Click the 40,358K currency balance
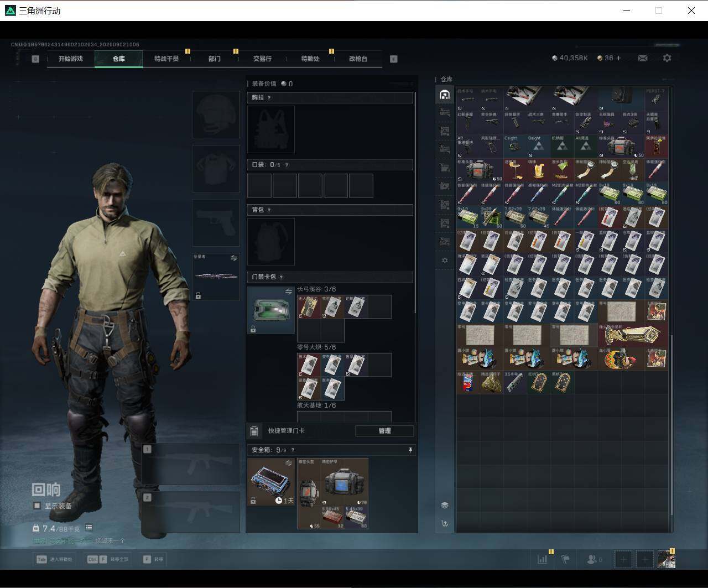708x588 pixels. [570, 58]
